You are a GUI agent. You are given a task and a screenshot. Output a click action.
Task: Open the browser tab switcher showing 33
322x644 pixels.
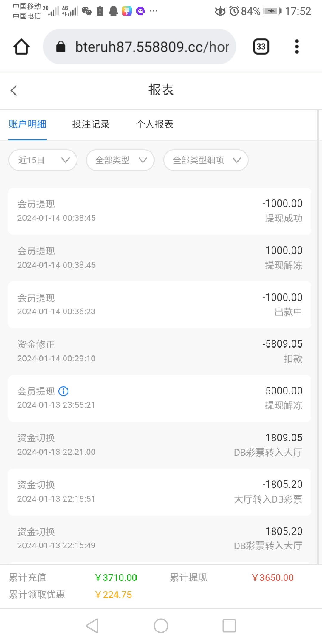(261, 47)
